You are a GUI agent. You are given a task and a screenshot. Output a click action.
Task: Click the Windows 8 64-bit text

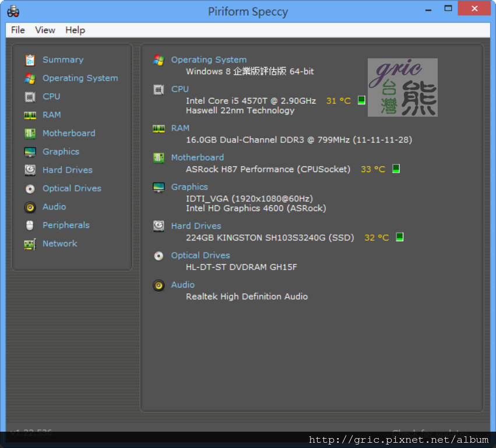tap(250, 72)
